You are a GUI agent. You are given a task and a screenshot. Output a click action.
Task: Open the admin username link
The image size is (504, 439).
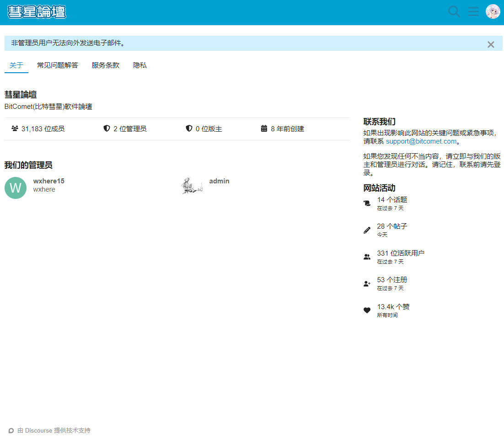(x=219, y=181)
